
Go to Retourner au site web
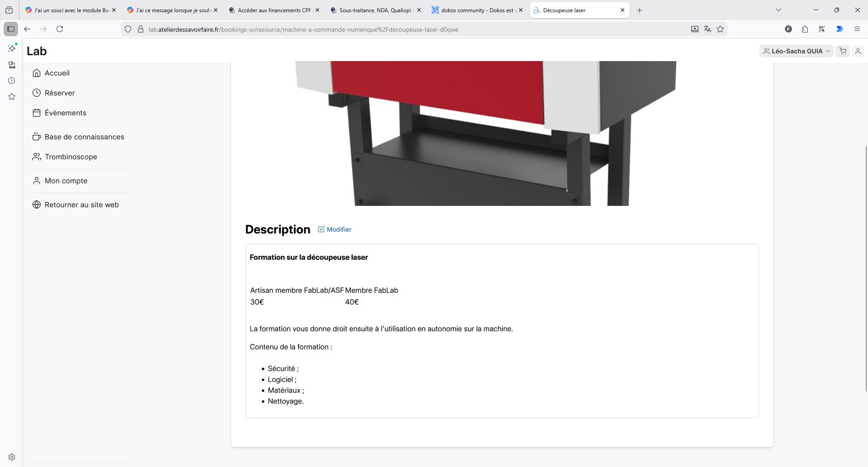pos(81,205)
